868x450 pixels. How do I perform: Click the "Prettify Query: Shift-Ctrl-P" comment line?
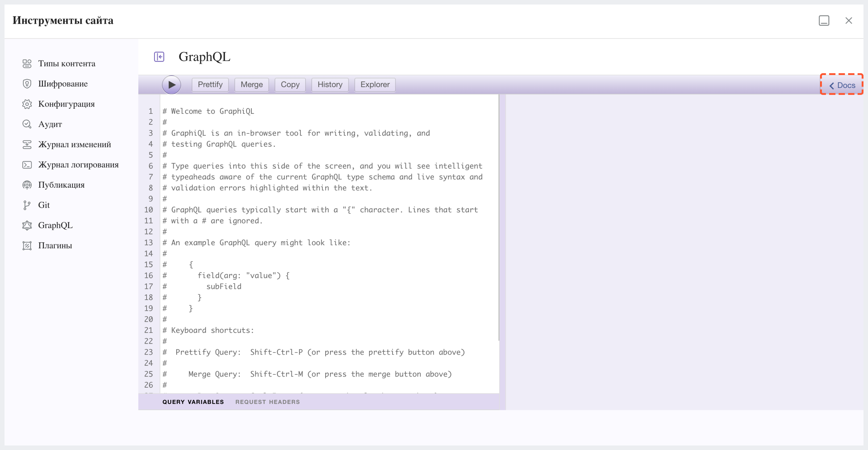click(314, 352)
